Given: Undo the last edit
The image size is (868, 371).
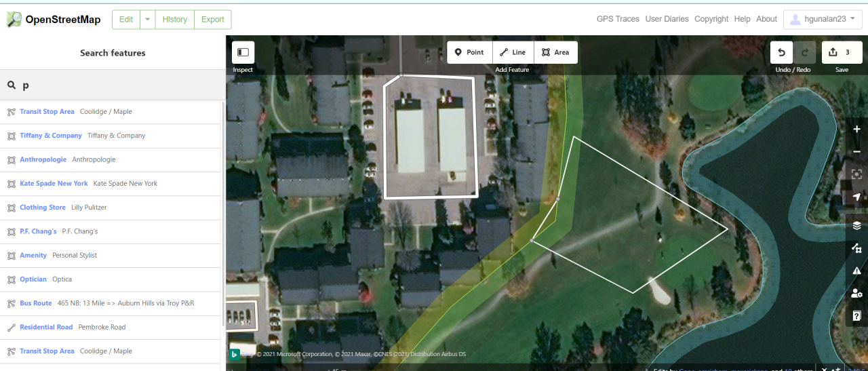Looking at the screenshot, I should point(781,52).
